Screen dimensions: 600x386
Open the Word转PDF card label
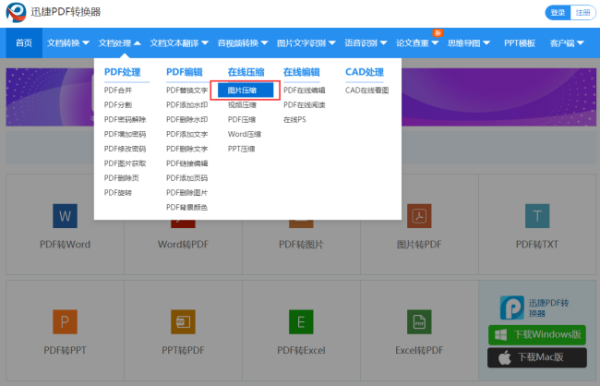pos(183,244)
